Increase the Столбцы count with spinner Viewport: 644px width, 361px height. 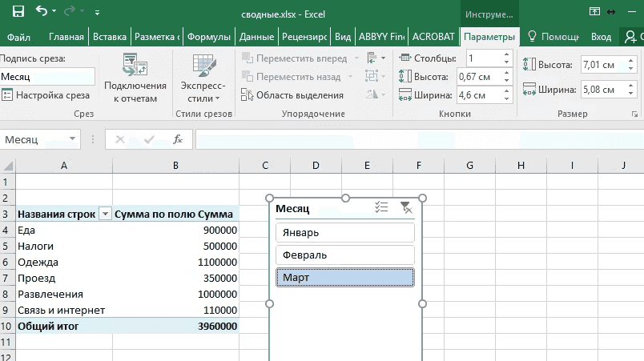[506, 54]
